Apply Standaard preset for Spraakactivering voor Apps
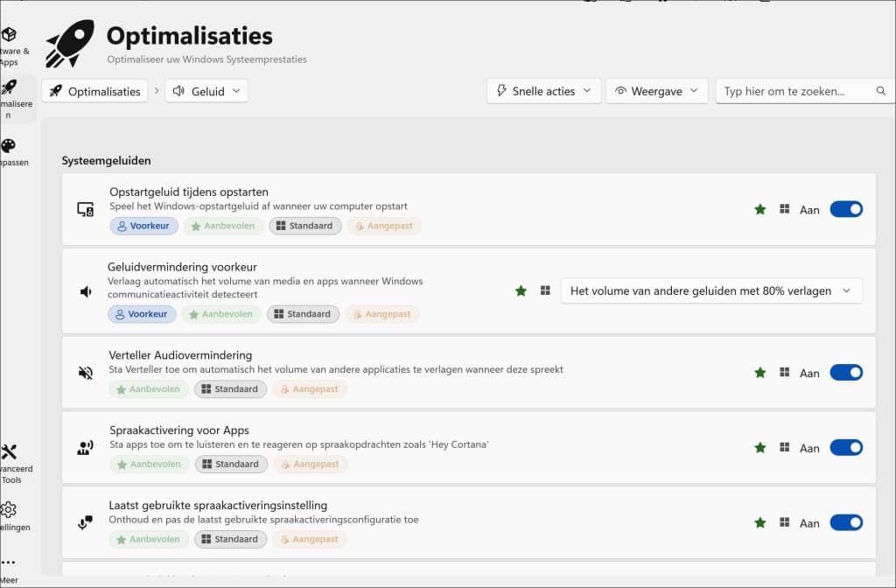The width and height of the screenshot is (896, 588). point(231,464)
